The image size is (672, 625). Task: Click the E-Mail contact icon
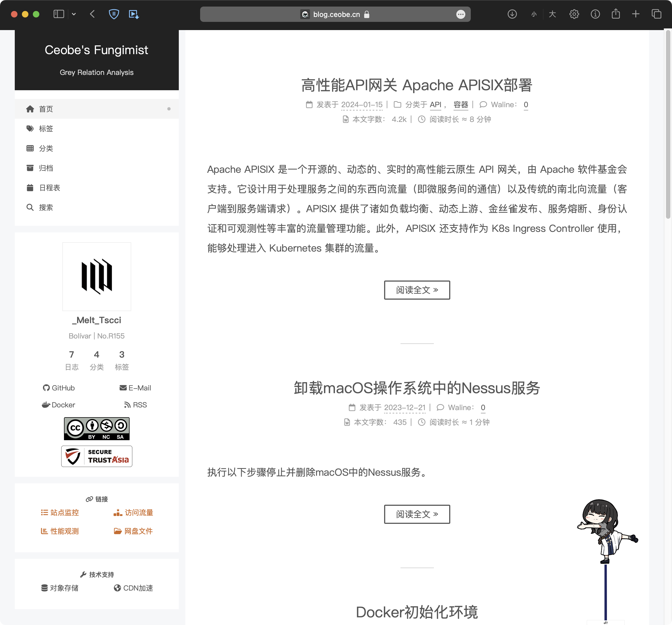123,388
